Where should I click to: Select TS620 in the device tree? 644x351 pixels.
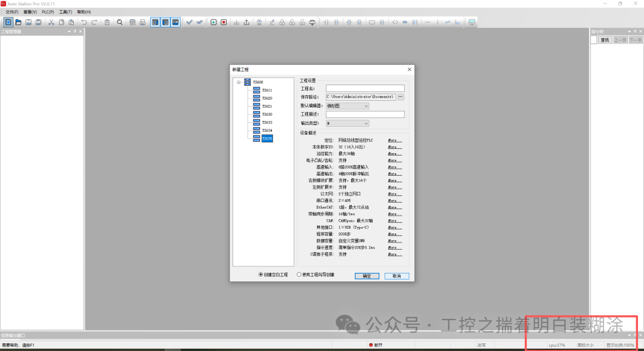pyautogui.click(x=267, y=98)
